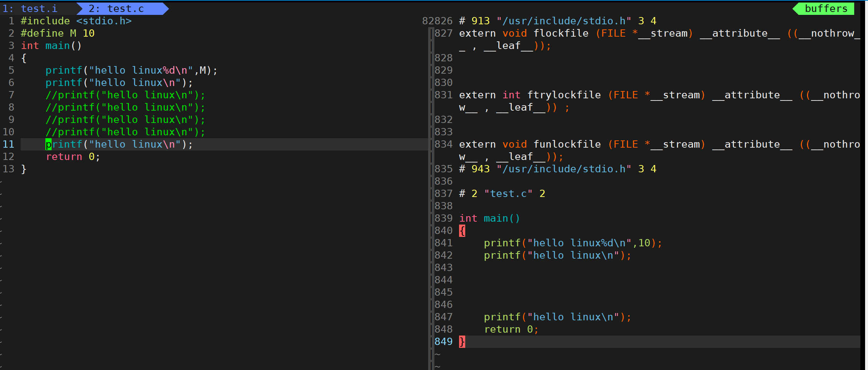Screen dimensions: 868x370
Task: Click the '# 943 "/usr/include/stdio.h"' line
Action: (x=557, y=169)
